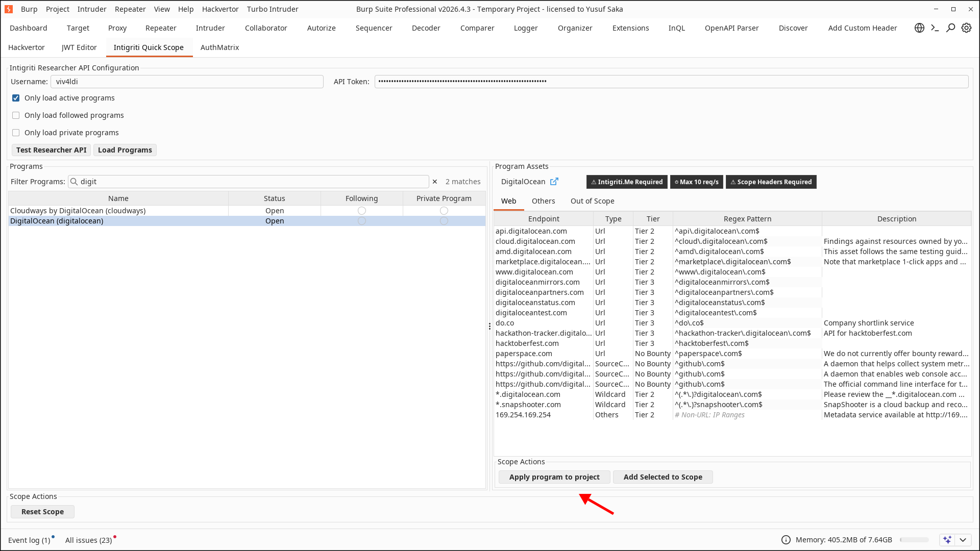Open DigitalOcean external link icon

tap(554, 182)
